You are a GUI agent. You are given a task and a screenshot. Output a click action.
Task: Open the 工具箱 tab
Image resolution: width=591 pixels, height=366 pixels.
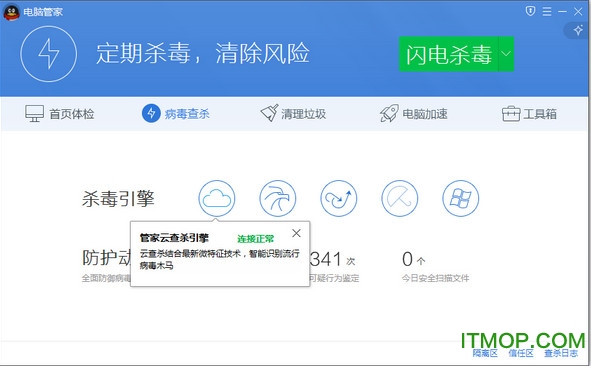coord(529,113)
